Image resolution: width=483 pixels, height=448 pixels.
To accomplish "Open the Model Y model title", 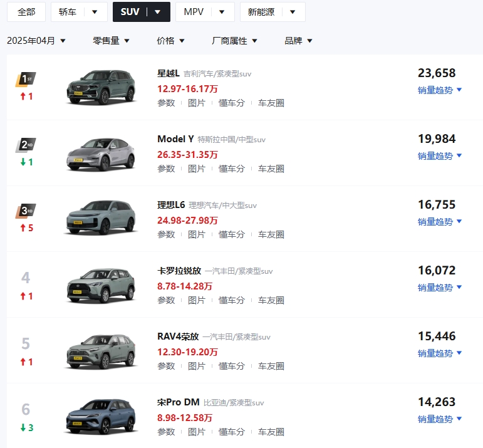I will coord(175,139).
